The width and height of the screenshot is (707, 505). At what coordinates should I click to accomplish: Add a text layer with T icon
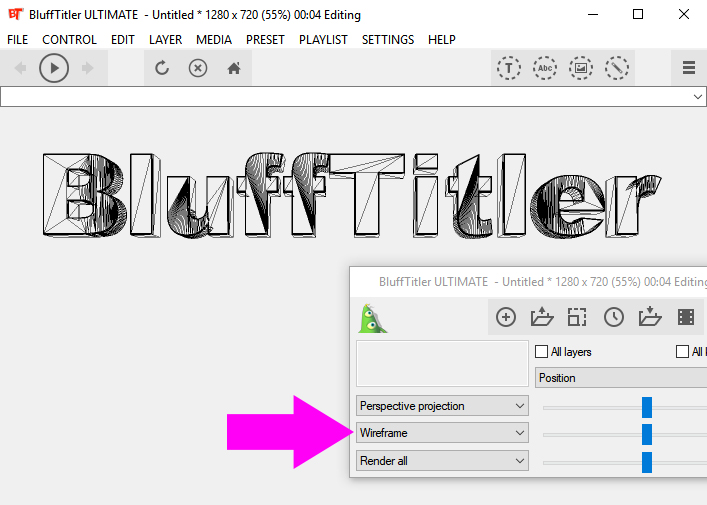pyautogui.click(x=509, y=68)
